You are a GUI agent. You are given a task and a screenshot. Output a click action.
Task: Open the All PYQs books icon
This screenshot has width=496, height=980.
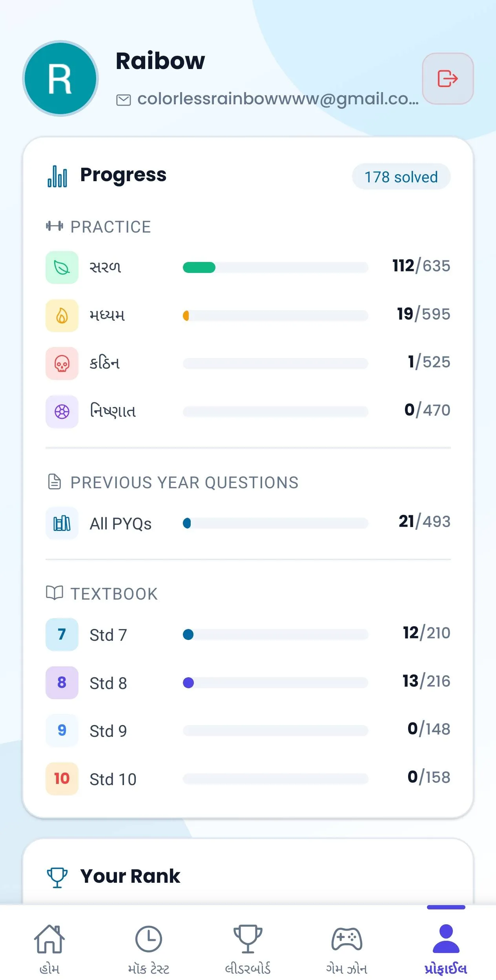pos(62,523)
